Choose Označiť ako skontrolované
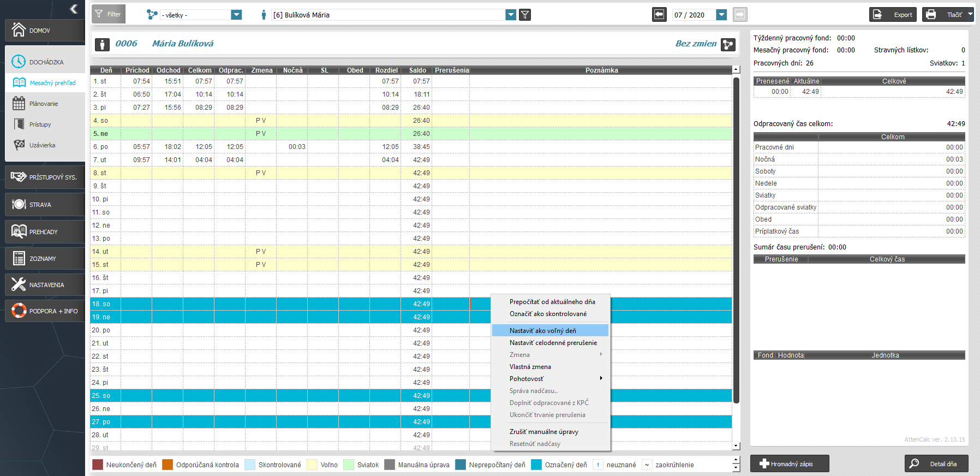Viewport: 980px width, 476px height. (x=551, y=314)
